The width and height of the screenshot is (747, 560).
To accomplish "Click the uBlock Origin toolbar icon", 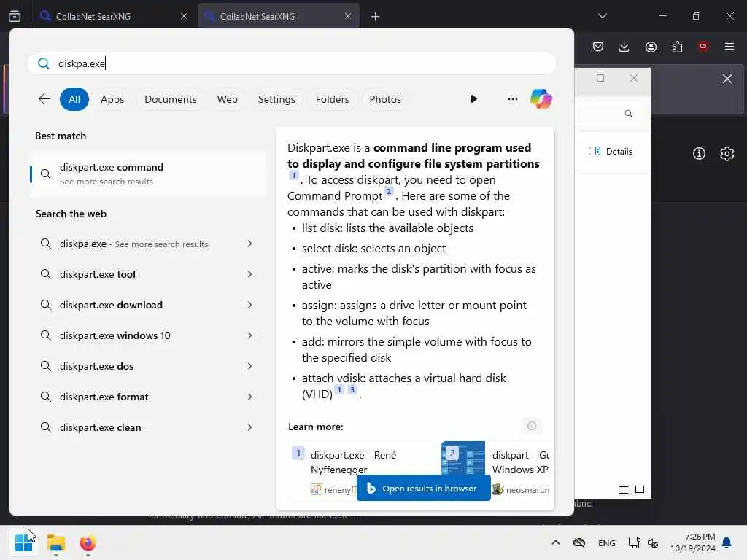I will (x=703, y=46).
